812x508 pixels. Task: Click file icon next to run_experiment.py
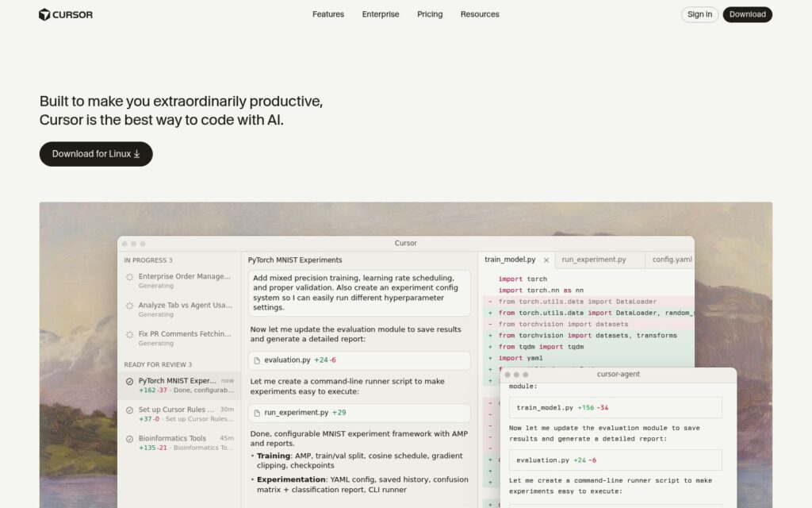[x=257, y=413]
